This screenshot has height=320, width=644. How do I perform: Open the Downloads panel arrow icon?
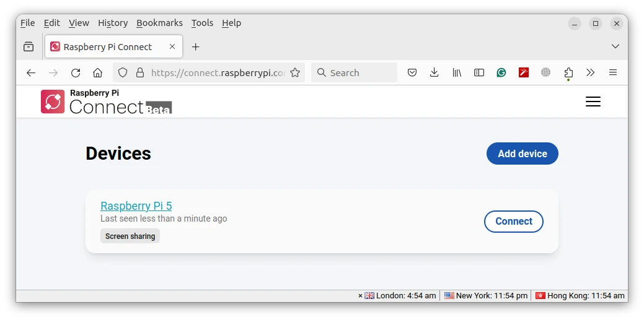(434, 73)
